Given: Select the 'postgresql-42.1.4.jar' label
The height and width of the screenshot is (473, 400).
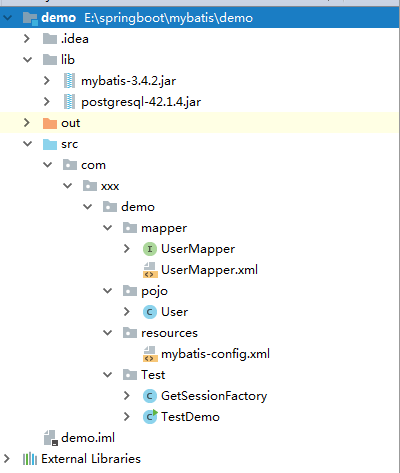Looking at the screenshot, I should (141, 102).
